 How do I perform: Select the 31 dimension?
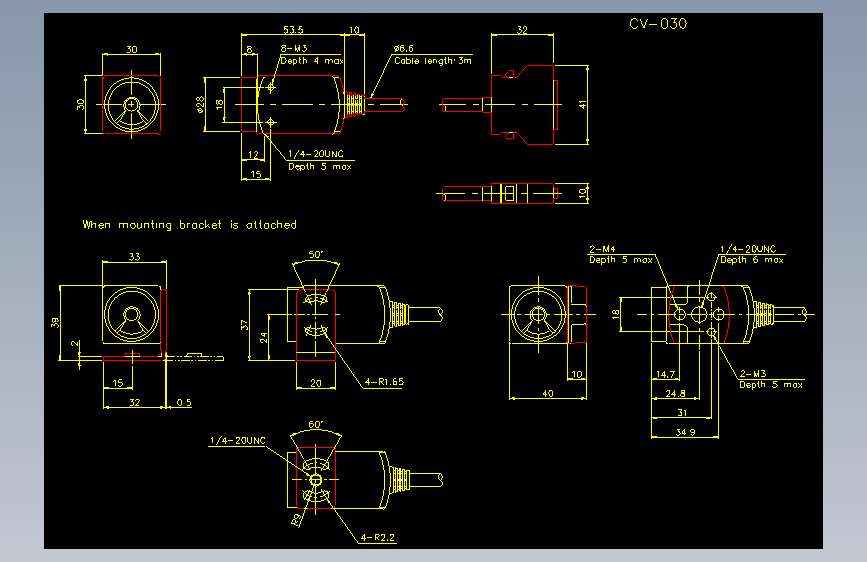[x=682, y=413]
